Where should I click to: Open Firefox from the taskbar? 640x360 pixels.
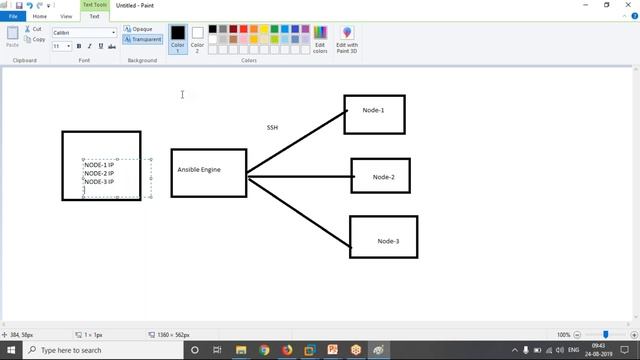[287, 350]
